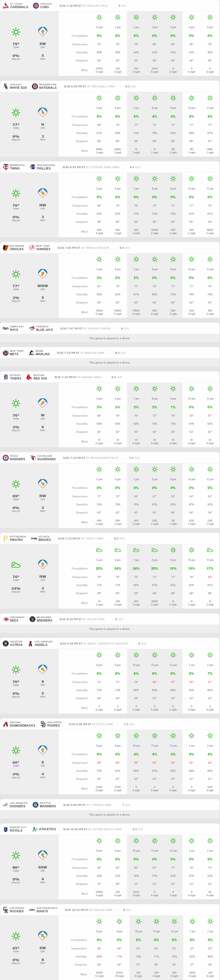The width and height of the screenshot is (220, 980).
Task: Open the St. Louis Cardinals team link
Action: click(19, 6)
